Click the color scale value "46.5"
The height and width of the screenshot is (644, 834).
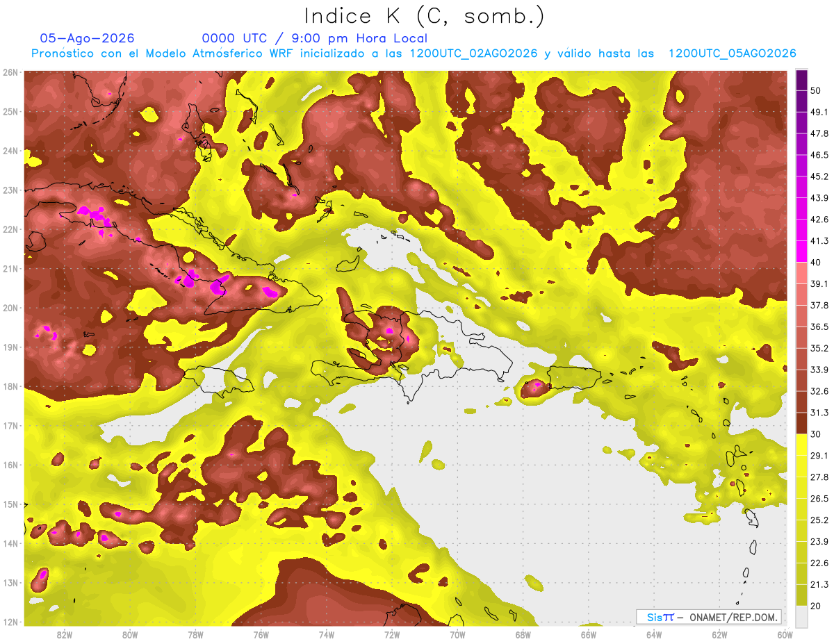819,155
